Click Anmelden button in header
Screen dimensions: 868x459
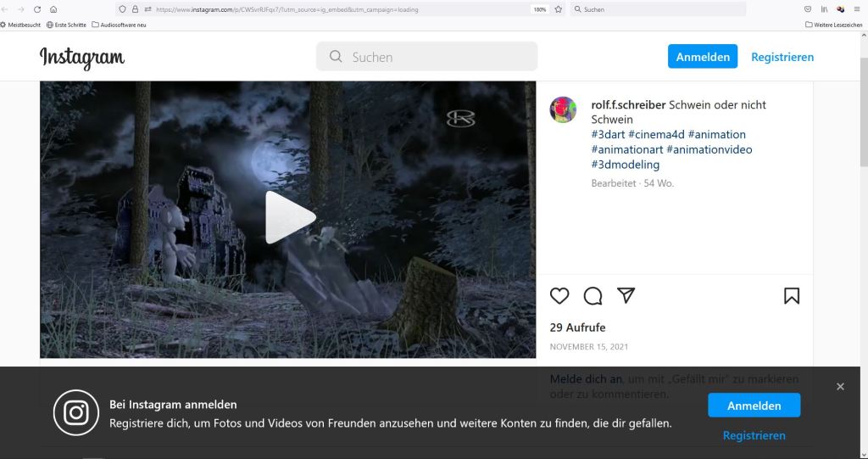click(x=702, y=57)
